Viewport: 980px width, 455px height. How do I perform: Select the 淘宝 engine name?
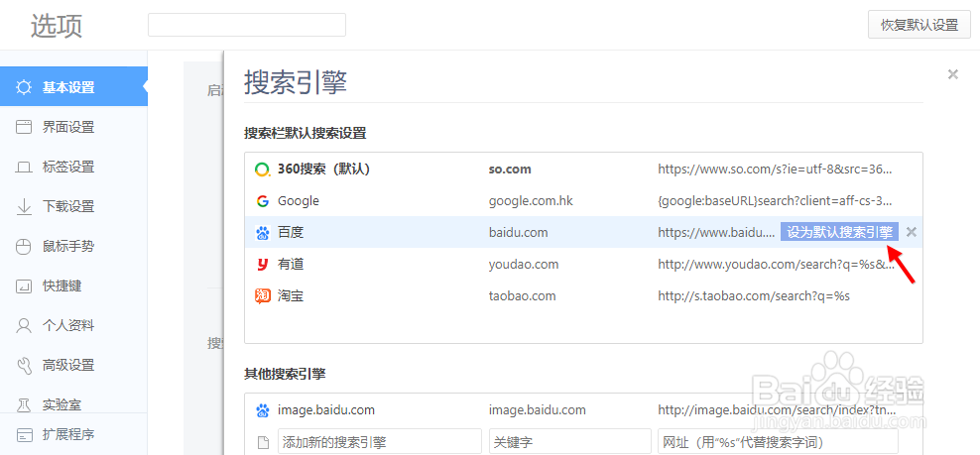pyautogui.click(x=291, y=296)
